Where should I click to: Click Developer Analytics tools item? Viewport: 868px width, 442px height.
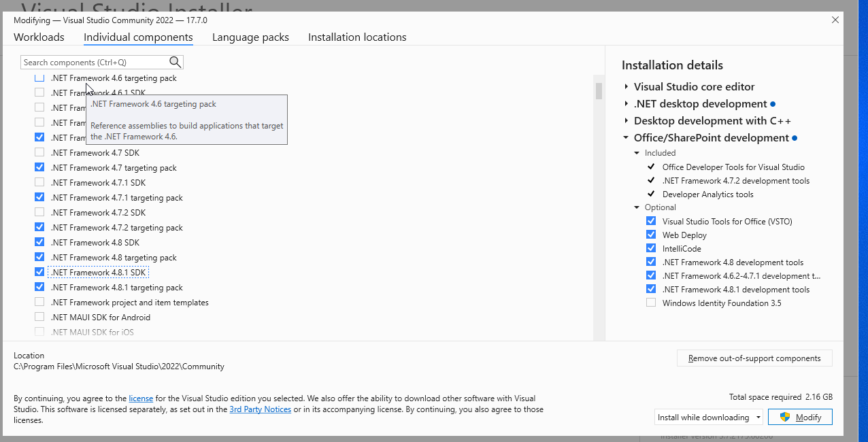(708, 194)
